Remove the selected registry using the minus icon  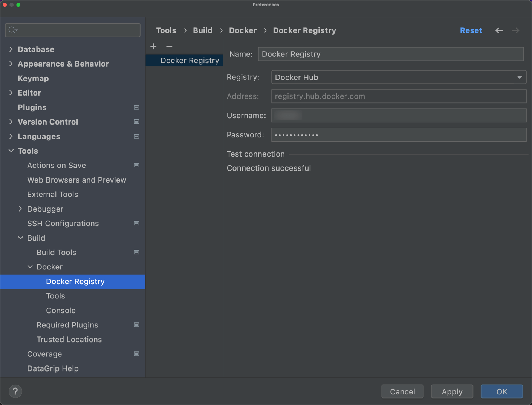coord(169,46)
